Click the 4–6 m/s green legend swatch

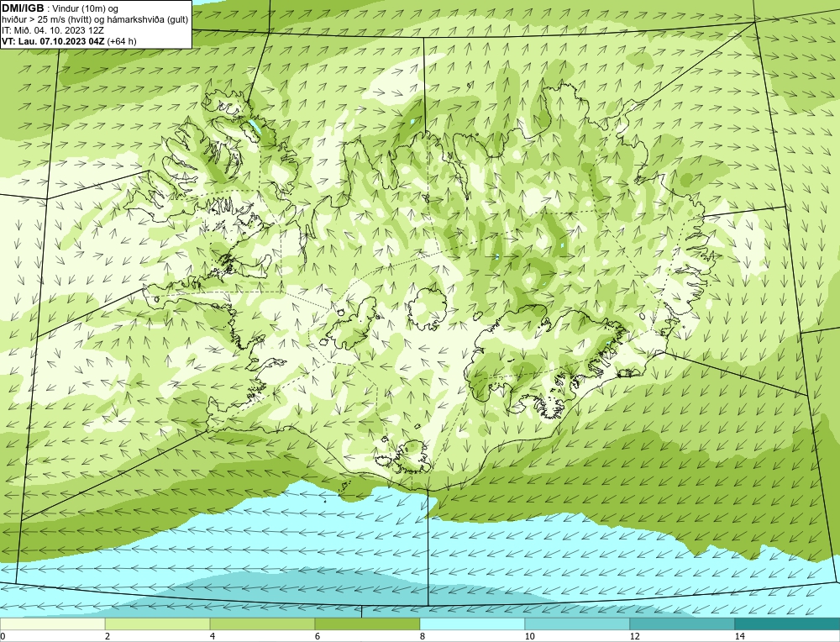262,624
